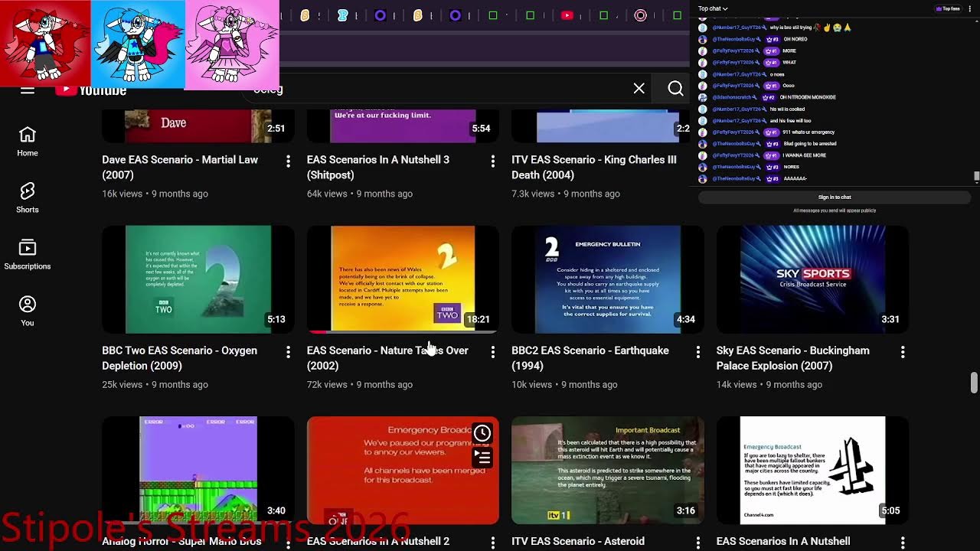Open more options for EAS Scenarios In A Nutshell 3
The height and width of the screenshot is (551, 980).
492,161
